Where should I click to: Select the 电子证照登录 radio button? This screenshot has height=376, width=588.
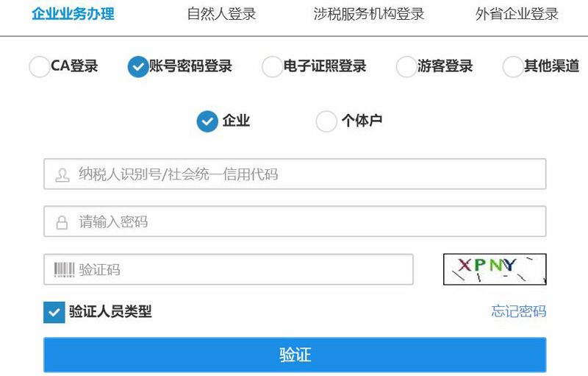click(x=272, y=67)
